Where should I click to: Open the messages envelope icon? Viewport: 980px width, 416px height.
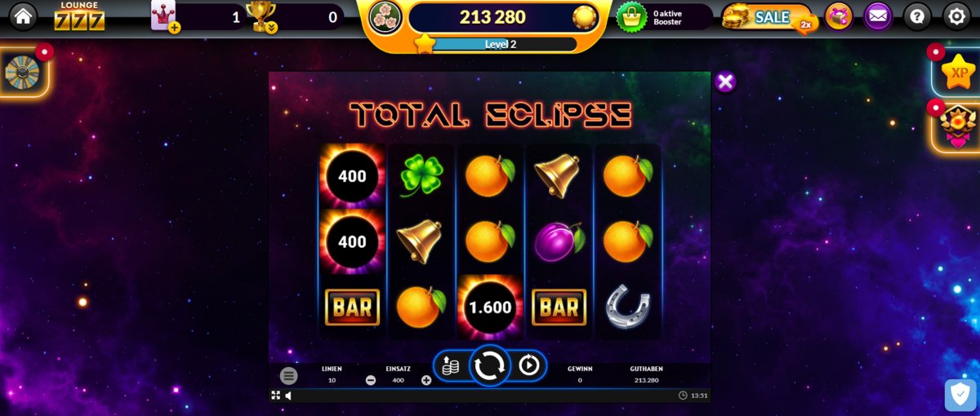click(x=878, y=15)
